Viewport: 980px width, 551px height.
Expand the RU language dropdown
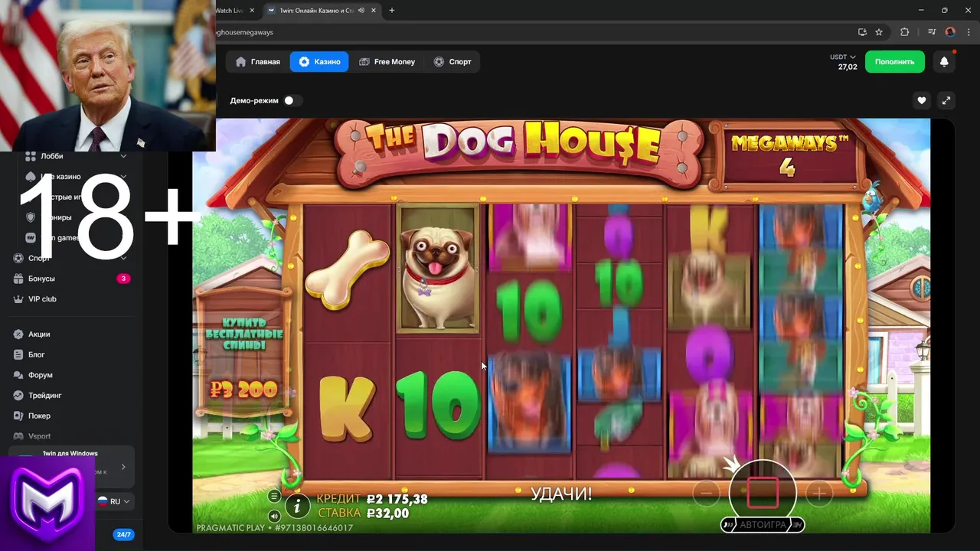click(114, 501)
